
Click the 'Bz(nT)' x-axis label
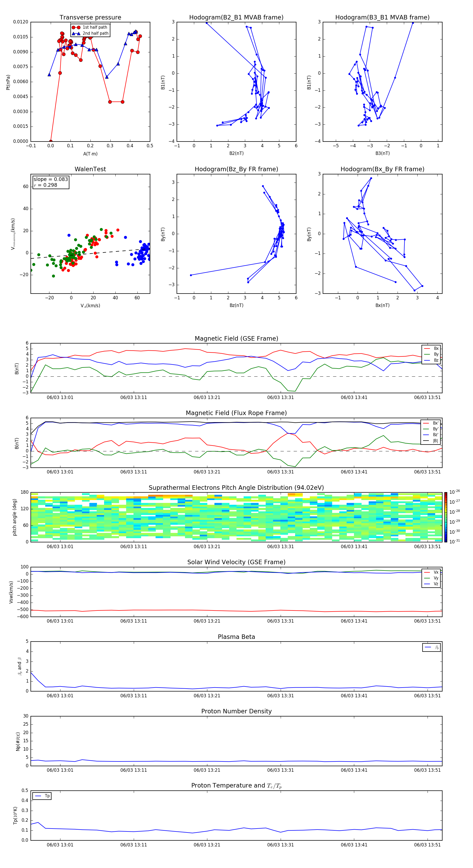coord(236,305)
